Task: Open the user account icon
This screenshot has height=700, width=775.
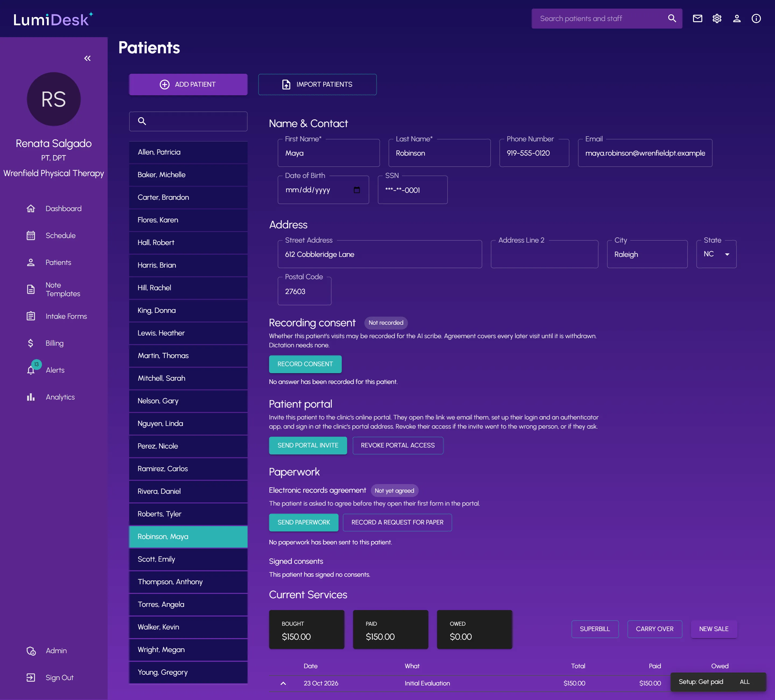Action: pyautogui.click(x=737, y=19)
